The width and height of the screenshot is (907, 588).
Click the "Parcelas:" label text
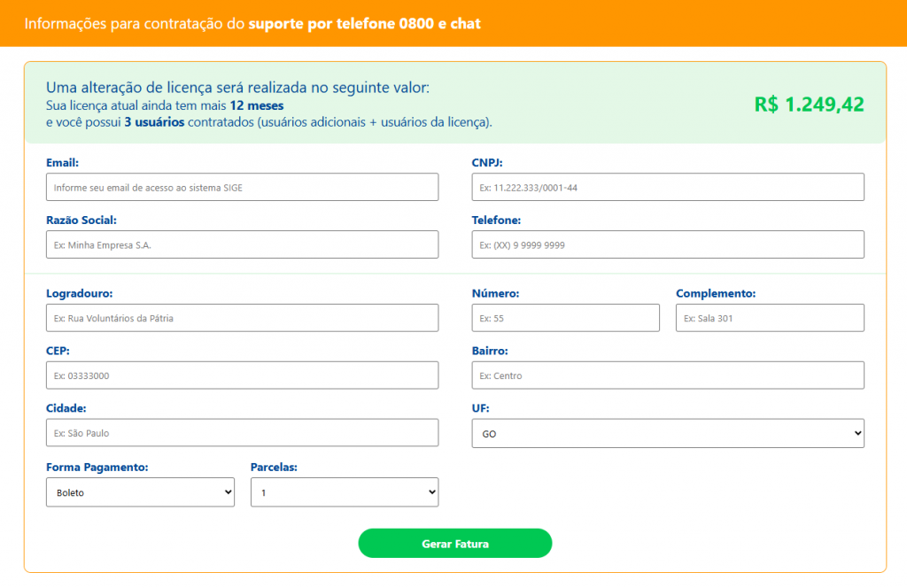(x=274, y=467)
